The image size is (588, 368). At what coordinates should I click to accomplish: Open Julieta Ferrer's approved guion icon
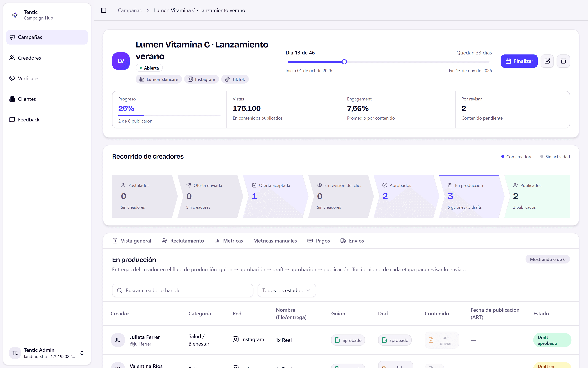[348, 340]
